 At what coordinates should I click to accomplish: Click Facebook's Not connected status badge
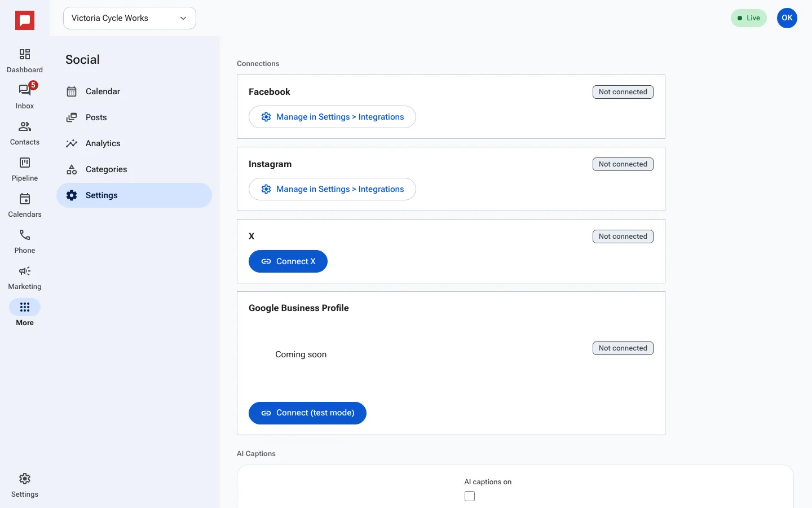tap(623, 92)
